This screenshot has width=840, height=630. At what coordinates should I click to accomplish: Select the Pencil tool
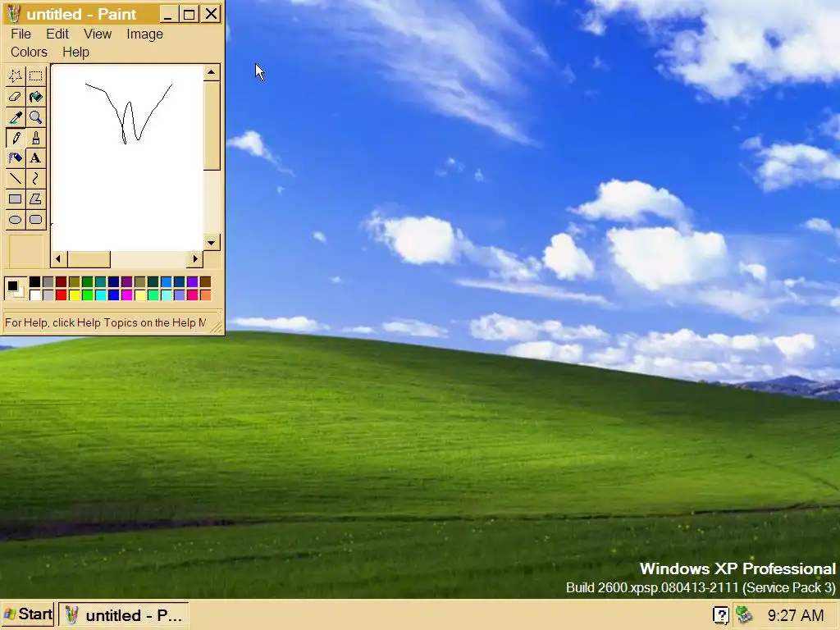16,138
